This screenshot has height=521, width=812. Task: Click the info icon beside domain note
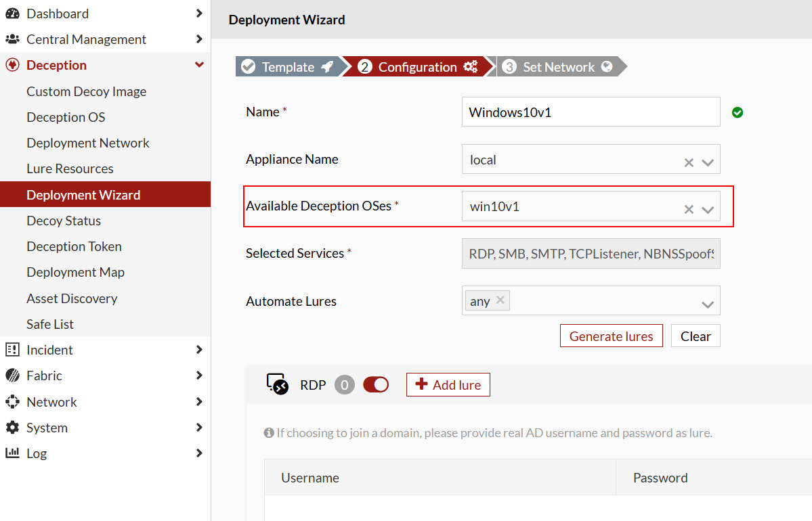pyautogui.click(x=269, y=432)
